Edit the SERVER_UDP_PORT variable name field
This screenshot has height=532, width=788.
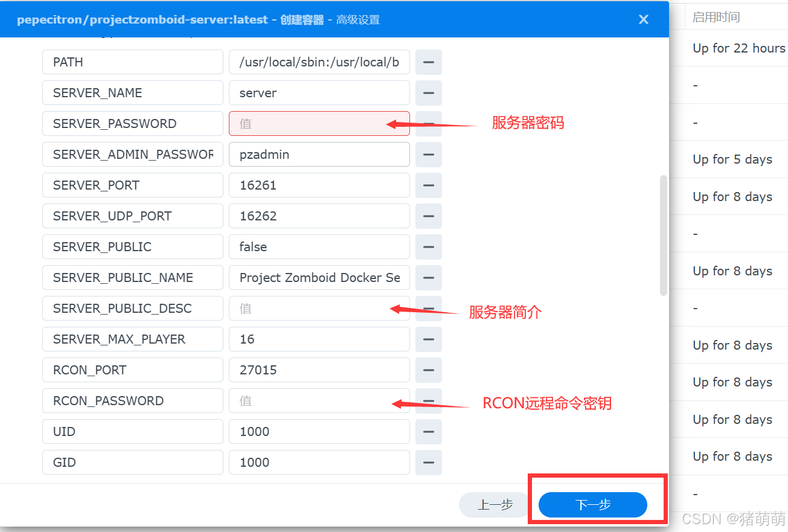(133, 216)
